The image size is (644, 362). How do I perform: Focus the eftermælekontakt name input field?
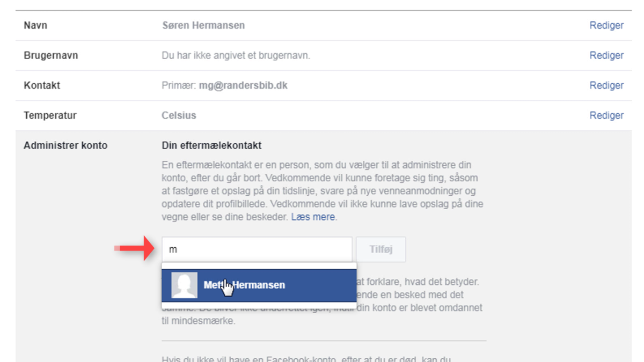257,249
